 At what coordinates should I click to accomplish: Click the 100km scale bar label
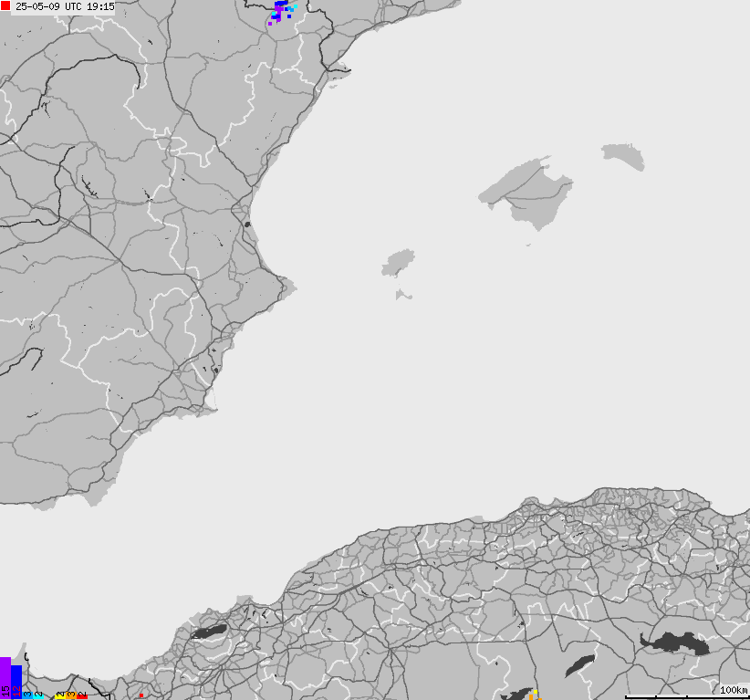click(734, 689)
